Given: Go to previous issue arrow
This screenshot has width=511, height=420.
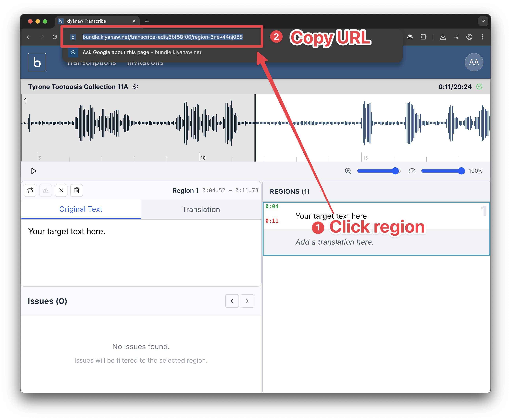Looking at the screenshot, I should pos(232,301).
